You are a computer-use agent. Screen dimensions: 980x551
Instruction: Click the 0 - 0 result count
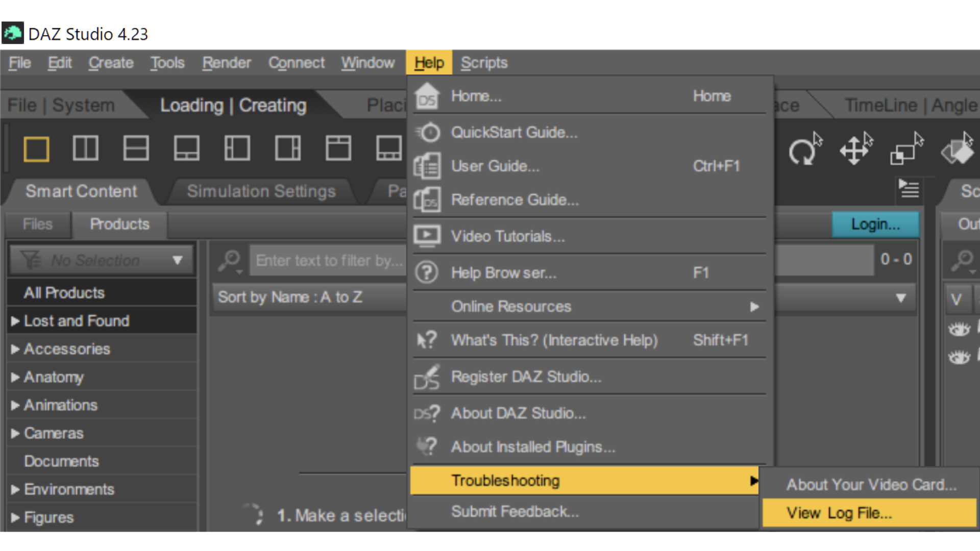[896, 259]
